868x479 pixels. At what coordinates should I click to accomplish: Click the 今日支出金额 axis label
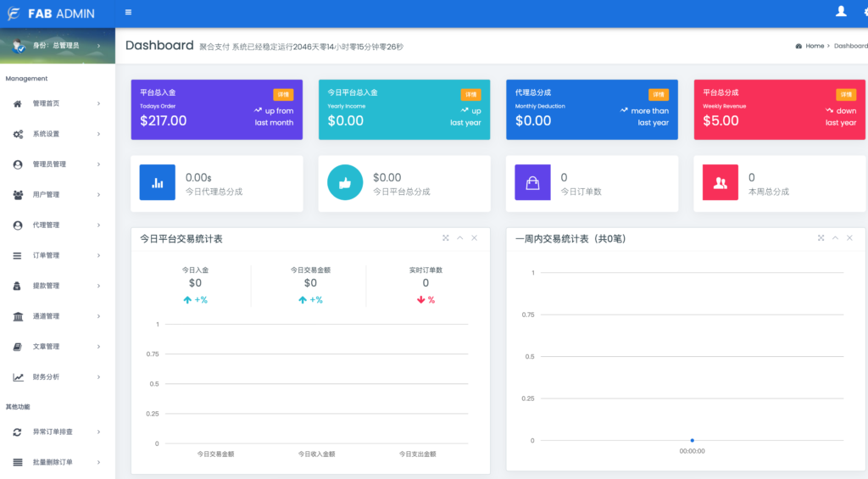417,454
